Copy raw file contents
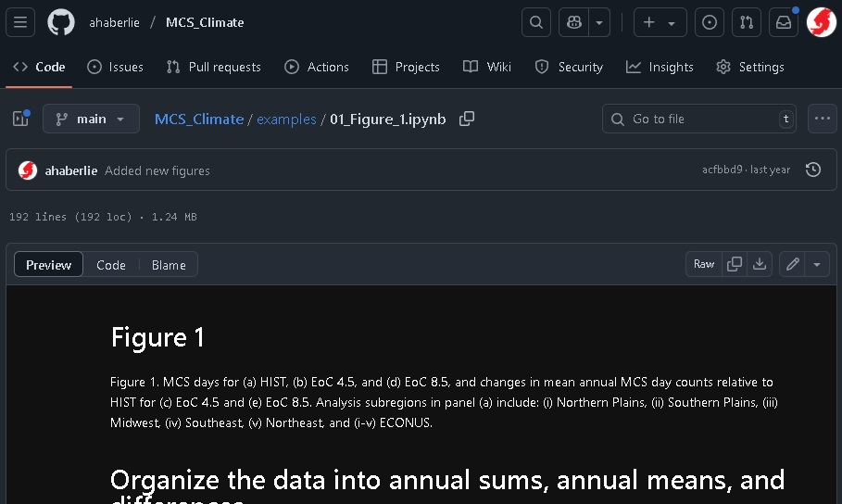 [x=735, y=264]
